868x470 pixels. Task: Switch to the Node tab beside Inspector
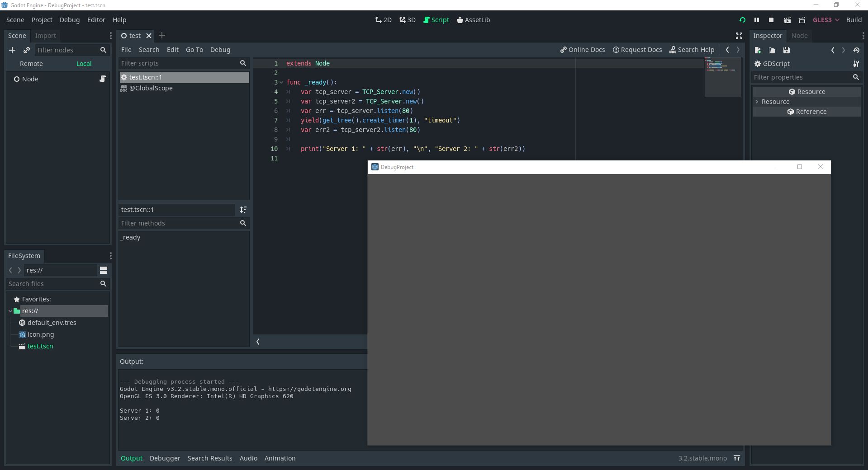799,36
